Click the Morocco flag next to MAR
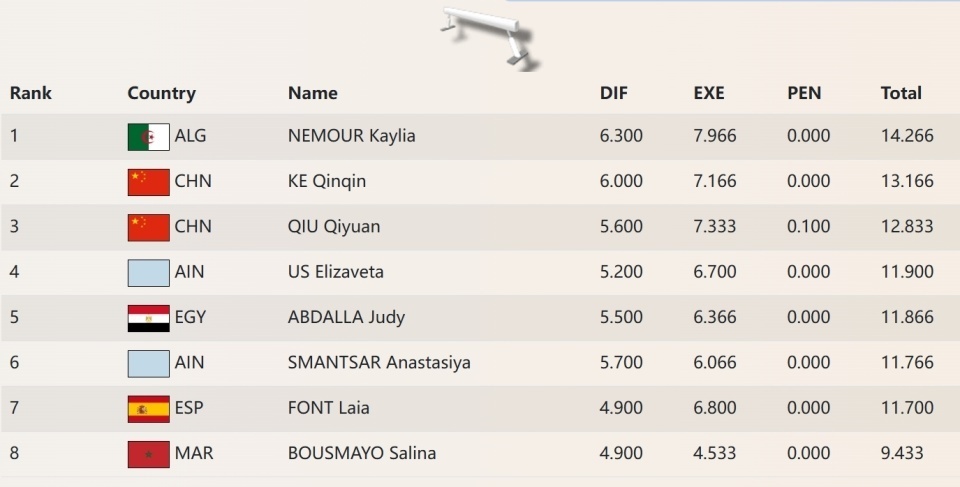Viewport: 960px width, 487px height. [148, 453]
